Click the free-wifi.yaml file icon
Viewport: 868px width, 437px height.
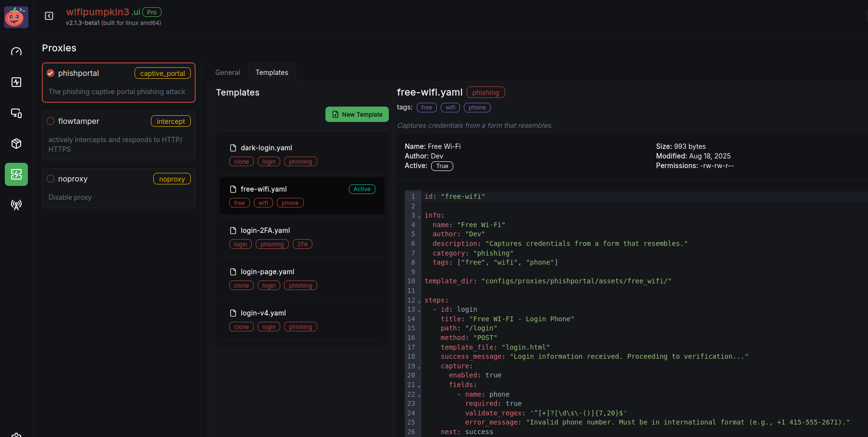pyautogui.click(x=233, y=189)
